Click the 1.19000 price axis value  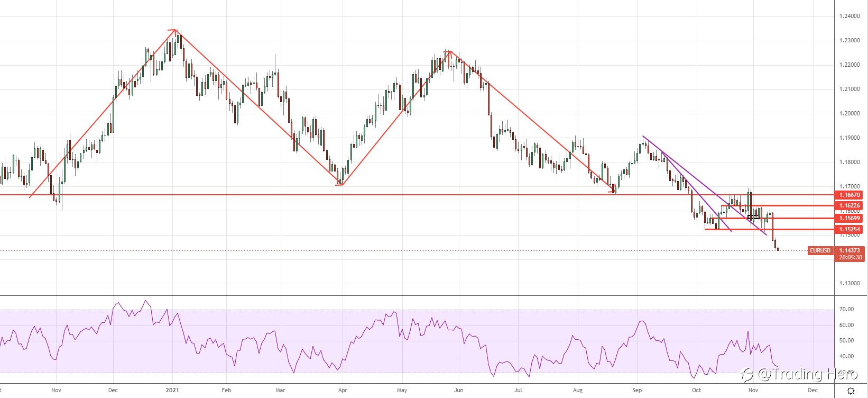tap(849, 138)
